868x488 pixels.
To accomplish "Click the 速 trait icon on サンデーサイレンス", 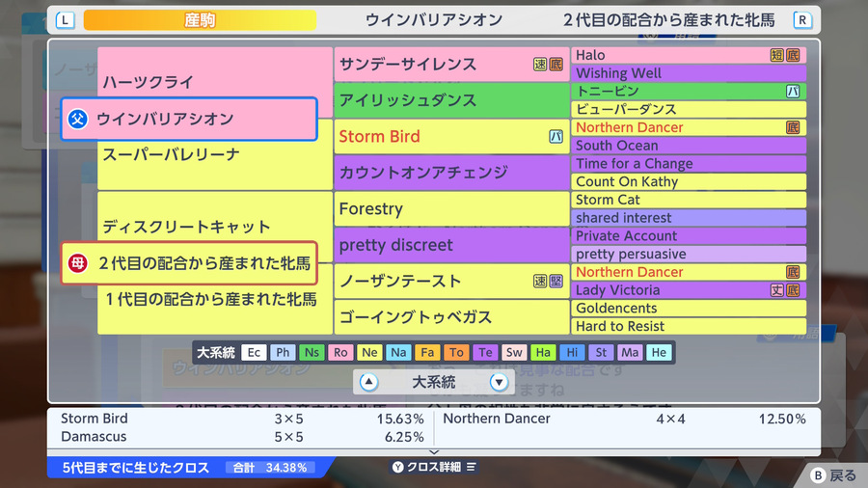I will click(x=540, y=65).
